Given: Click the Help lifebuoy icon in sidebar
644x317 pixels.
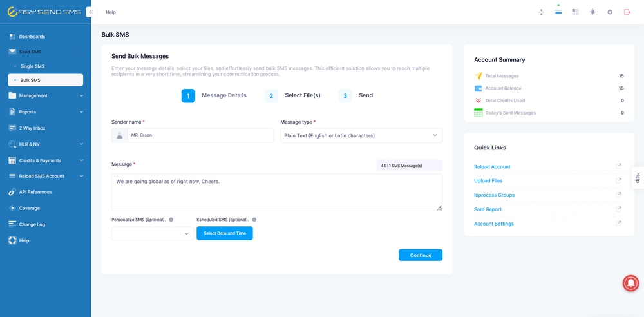Looking at the screenshot, I should [12, 240].
